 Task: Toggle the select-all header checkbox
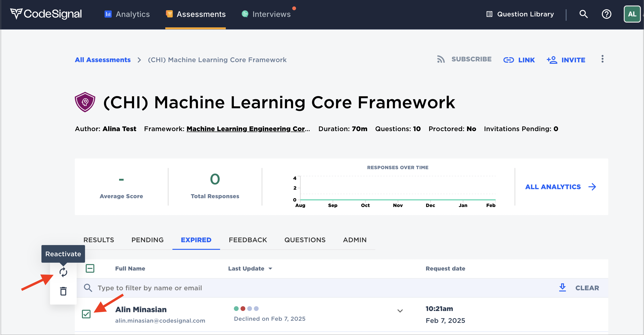[90, 268]
